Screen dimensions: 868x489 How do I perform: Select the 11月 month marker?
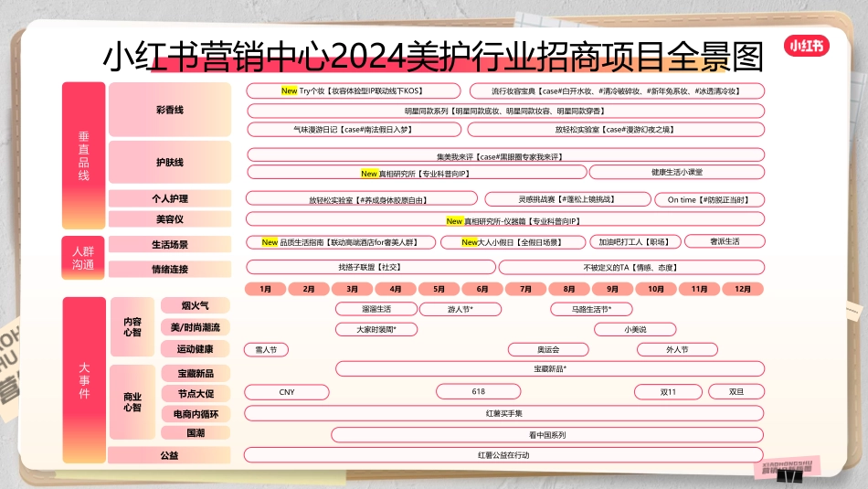coord(699,289)
